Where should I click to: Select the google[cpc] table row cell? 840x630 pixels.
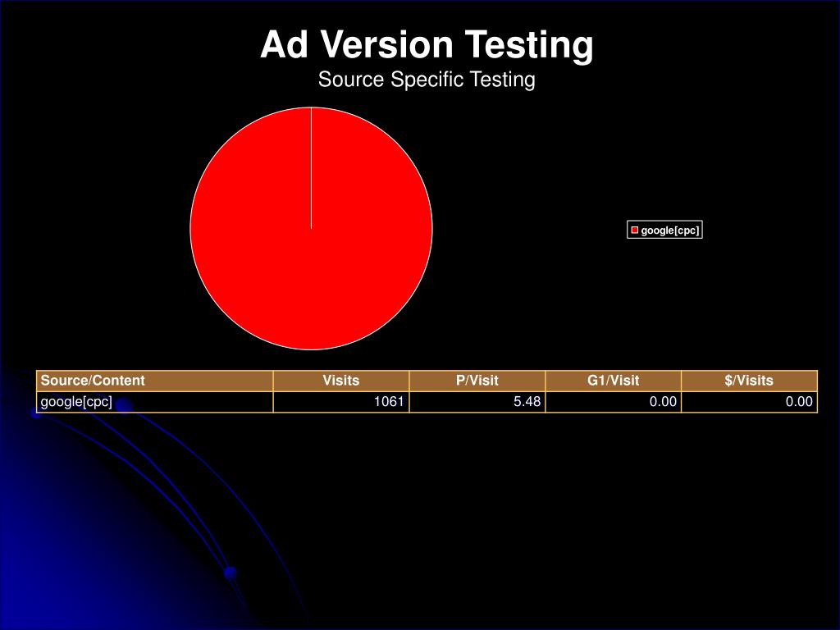tap(155, 402)
